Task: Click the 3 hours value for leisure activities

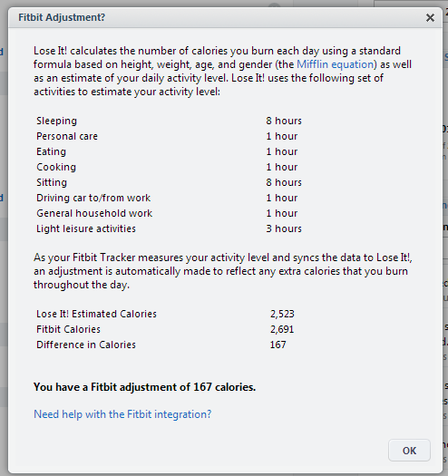Action: [284, 228]
